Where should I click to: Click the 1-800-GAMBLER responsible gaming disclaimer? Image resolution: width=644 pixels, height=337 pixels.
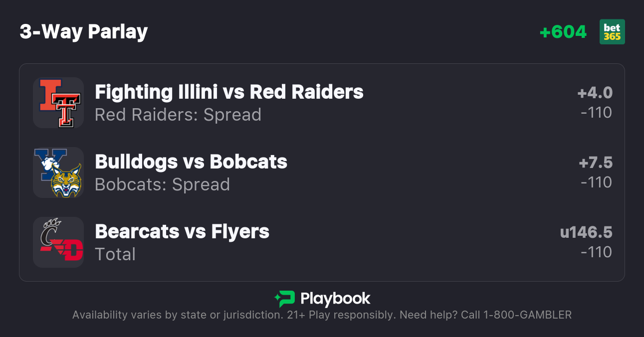322,315
